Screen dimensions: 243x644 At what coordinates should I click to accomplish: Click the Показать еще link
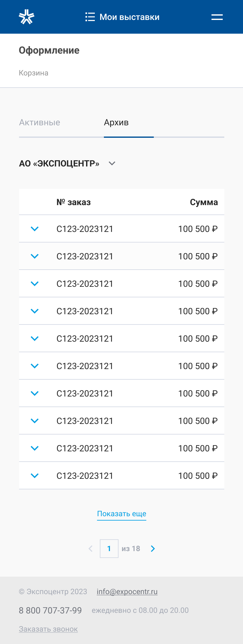122,514
